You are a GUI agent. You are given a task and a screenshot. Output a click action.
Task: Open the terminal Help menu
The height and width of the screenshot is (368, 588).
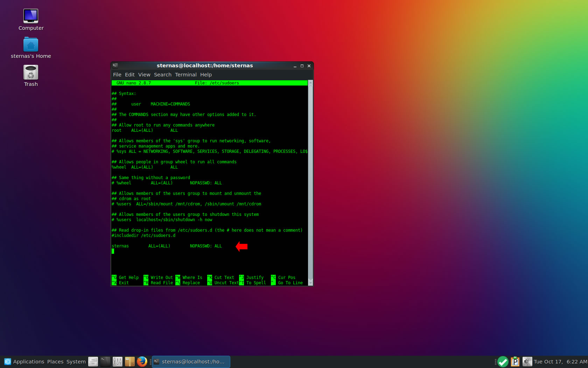(206, 75)
